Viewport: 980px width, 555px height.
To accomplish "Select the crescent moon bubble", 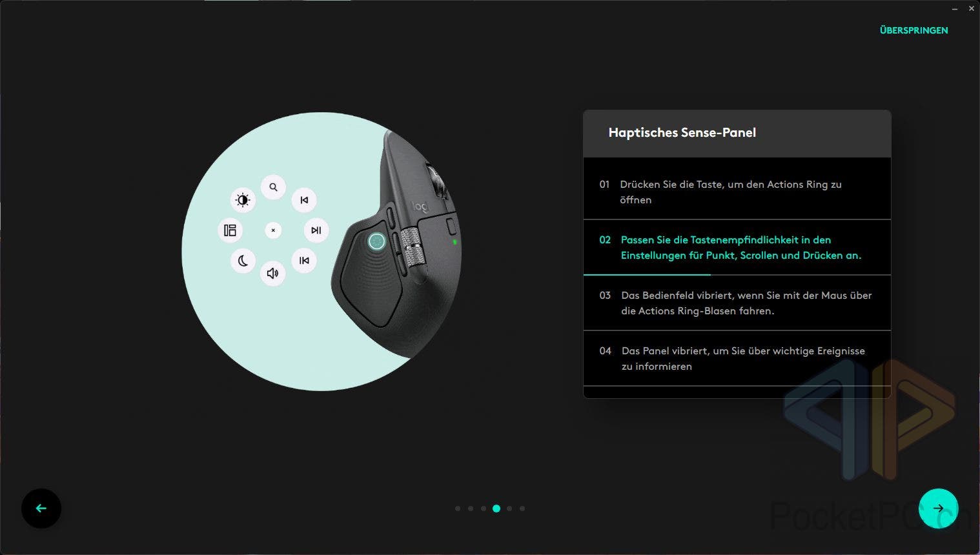I will point(243,261).
